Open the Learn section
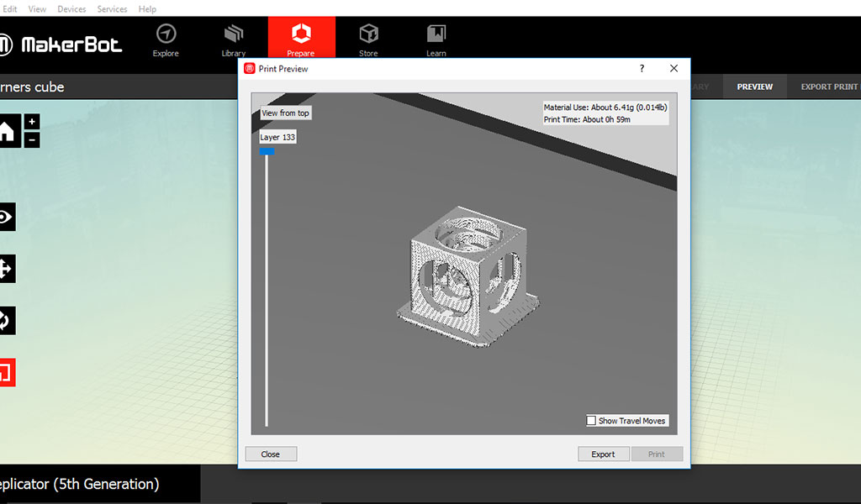 click(x=436, y=40)
